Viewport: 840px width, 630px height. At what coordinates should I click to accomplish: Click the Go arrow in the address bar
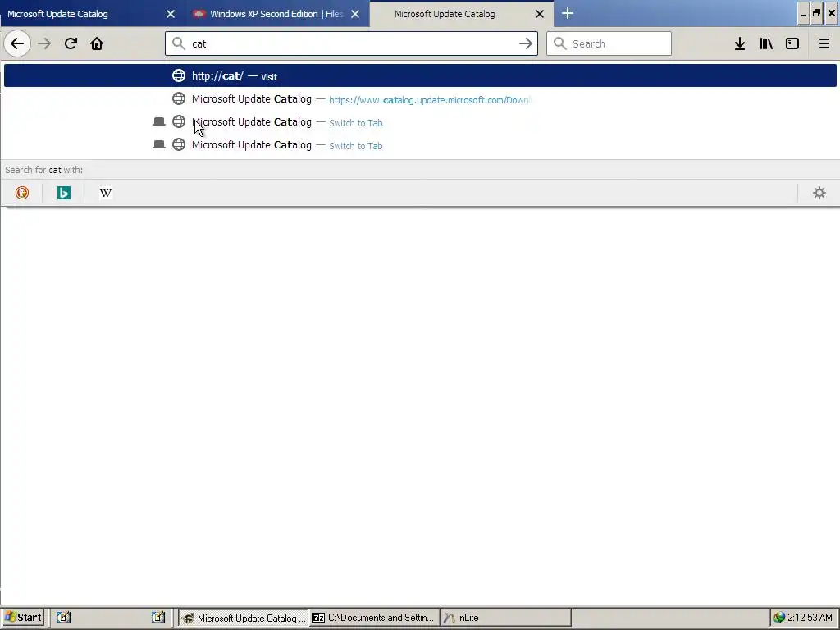(526, 43)
